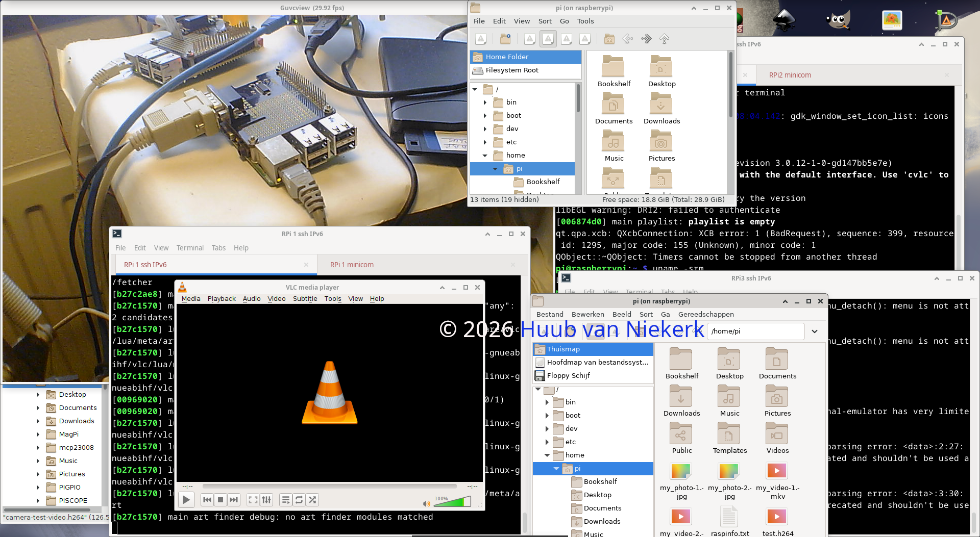Go up to parent folder arrow icon
The image size is (980, 537).
tap(664, 39)
